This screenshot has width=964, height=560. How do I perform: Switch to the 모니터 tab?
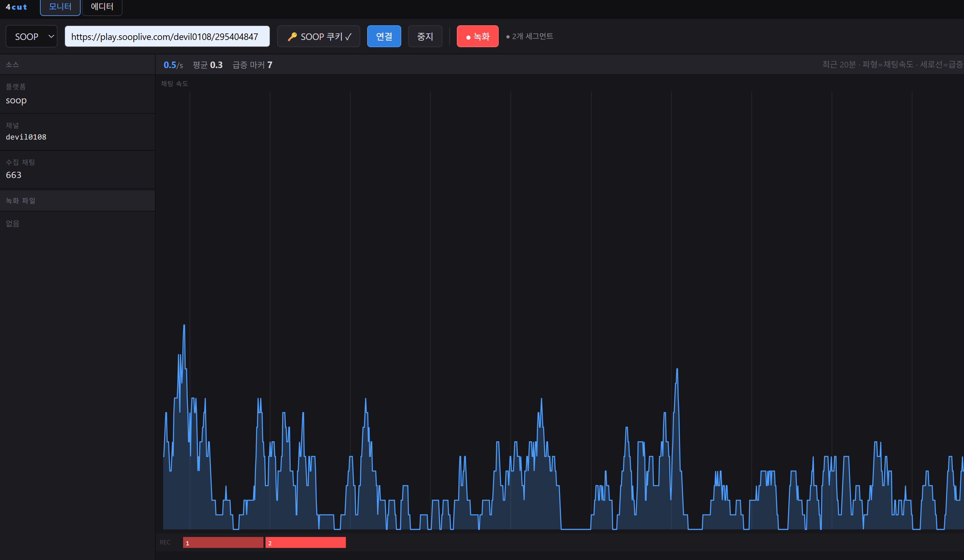pyautogui.click(x=60, y=7)
